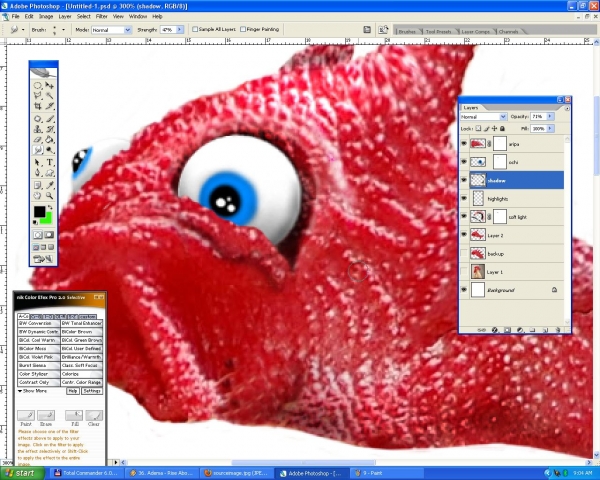Click the trash icon in Layers panel
The image size is (600, 480).
click(x=558, y=330)
